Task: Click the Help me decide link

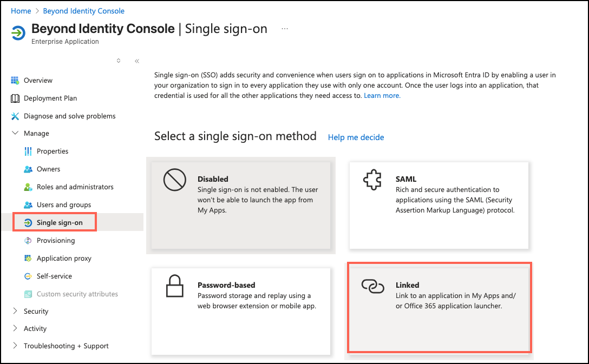Action: tap(356, 137)
